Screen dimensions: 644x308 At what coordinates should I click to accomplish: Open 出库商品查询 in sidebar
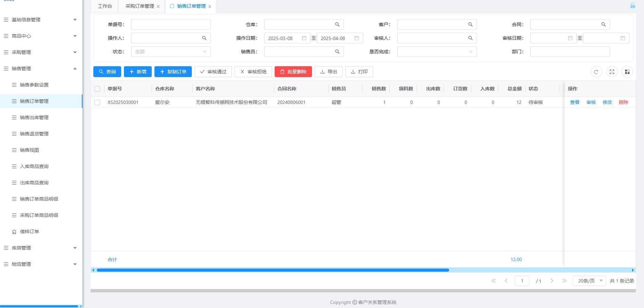41,183
